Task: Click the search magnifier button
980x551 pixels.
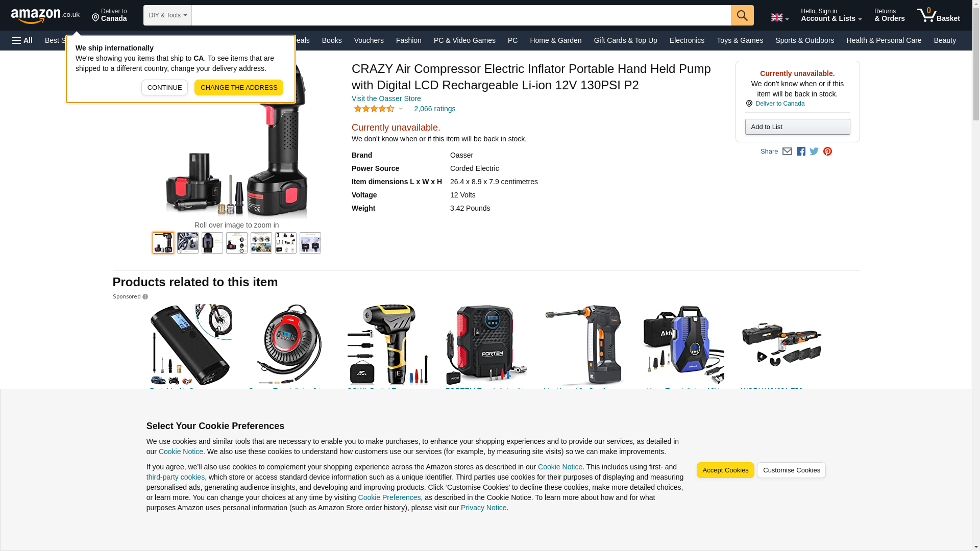Action: (x=742, y=15)
